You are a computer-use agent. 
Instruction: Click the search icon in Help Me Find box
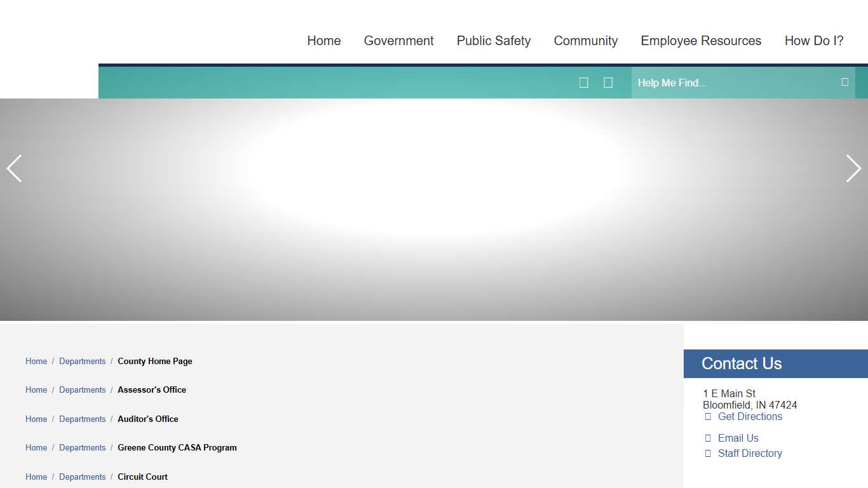844,82
